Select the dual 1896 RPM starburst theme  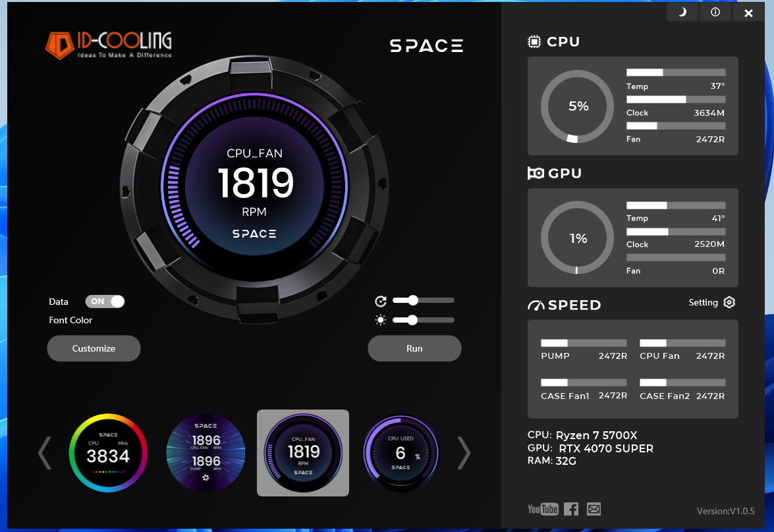tap(206, 453)
